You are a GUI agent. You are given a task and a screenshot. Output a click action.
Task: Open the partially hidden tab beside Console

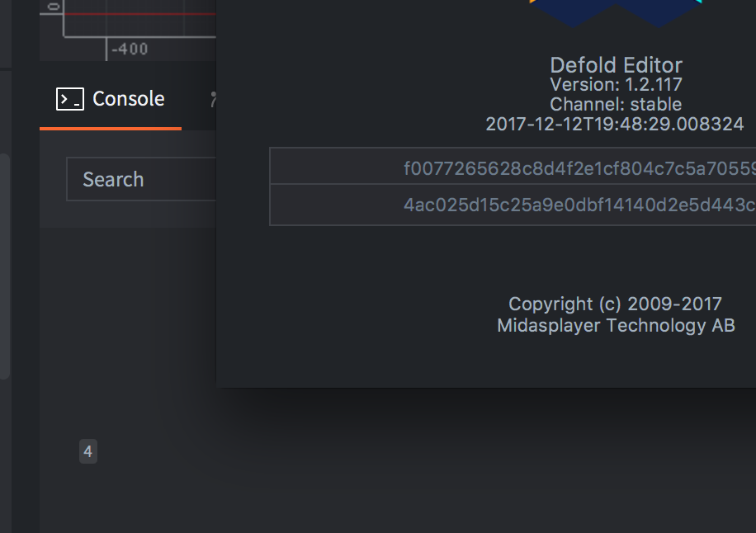213,99
